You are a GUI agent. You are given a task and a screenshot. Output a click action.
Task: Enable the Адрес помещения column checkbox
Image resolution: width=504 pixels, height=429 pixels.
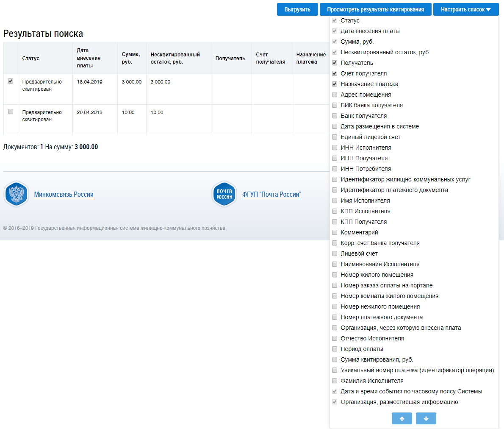pos(335,95)
